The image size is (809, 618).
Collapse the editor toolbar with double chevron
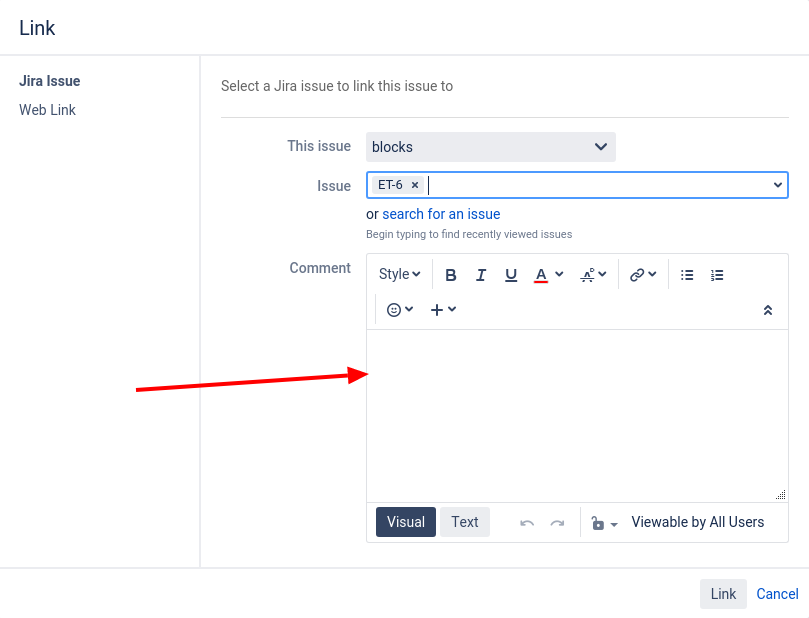768,310
